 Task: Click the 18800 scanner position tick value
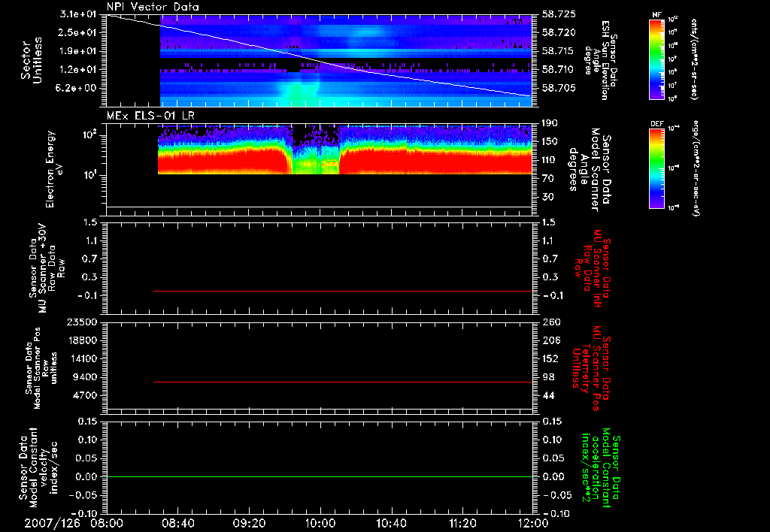pyautogui.click(x=82, y=340)
